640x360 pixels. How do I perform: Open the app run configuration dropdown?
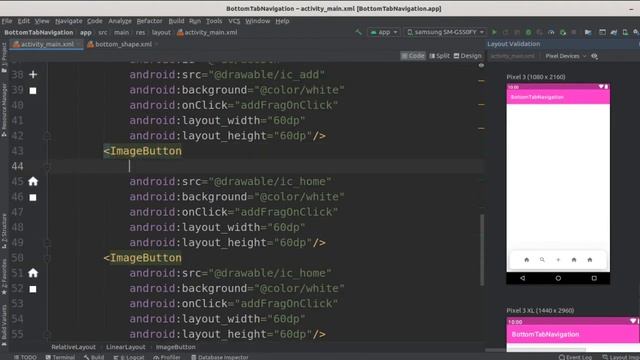pyautogui.click(x=384, y=32)
